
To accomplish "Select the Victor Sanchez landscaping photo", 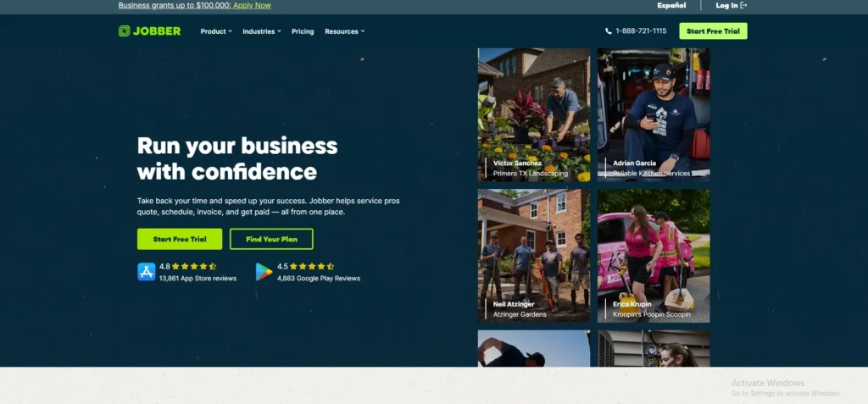I will point(534,114).
